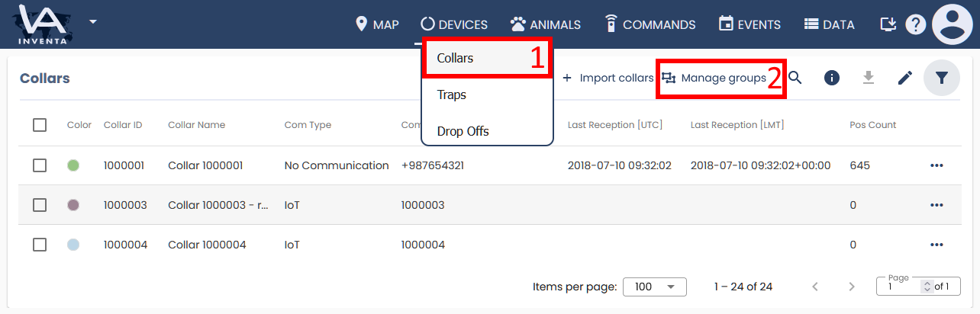Expand the Items per page dropdown
Viewport: 980px width, 314px height.
(655, 287)
